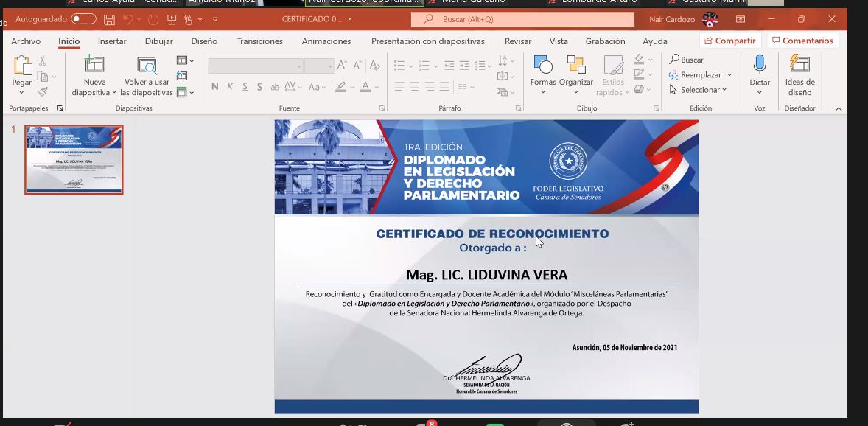Open the Comentarios pane
Screen dimensions: 868x426
802,41
